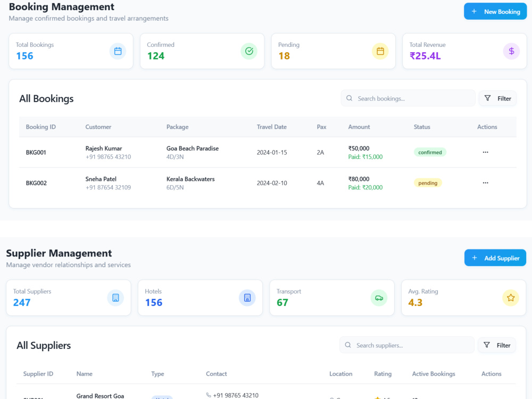Screen dimensions: 532x399
Task: Click the Booking ID column header
Action: coord(41,127)
